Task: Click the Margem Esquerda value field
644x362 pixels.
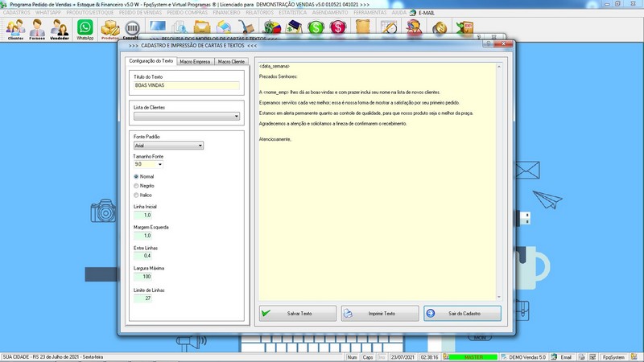Action: point(143,236)
